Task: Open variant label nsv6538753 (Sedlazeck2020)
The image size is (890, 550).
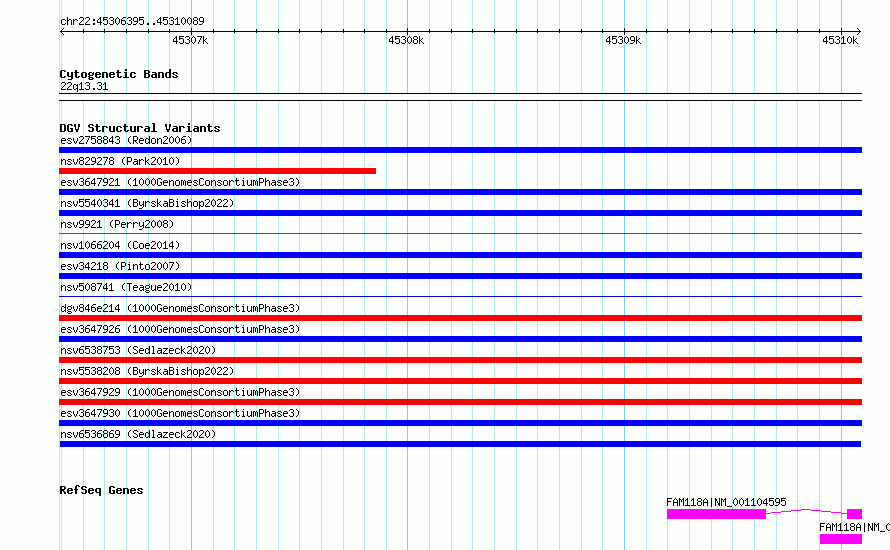Action: (138, 350)
